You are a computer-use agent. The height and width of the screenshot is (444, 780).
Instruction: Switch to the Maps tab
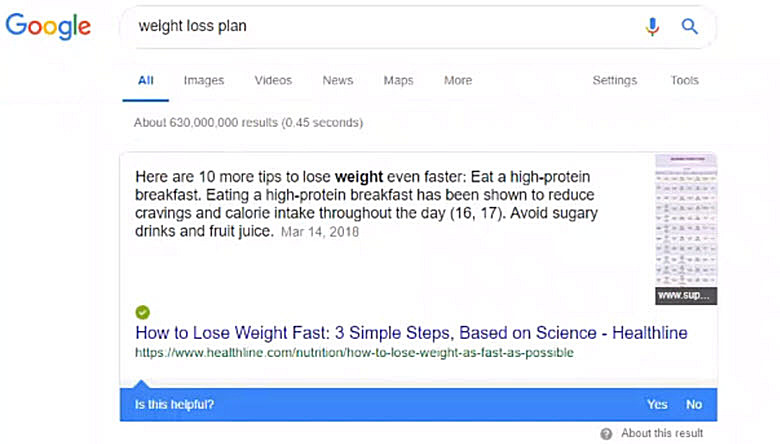[398, 81]
